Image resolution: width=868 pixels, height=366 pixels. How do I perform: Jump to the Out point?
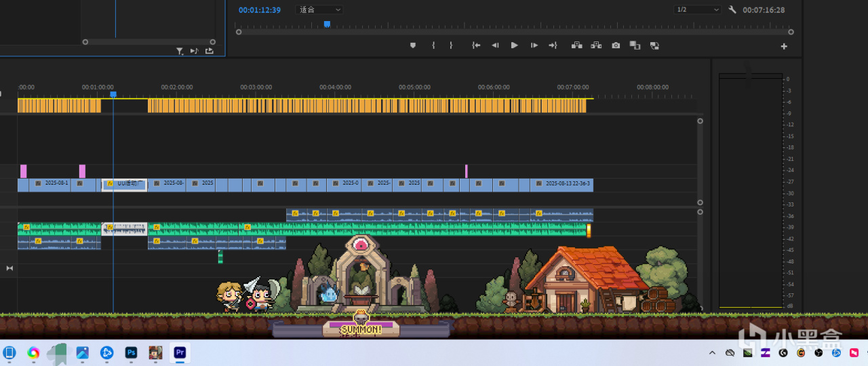[553, 45]
